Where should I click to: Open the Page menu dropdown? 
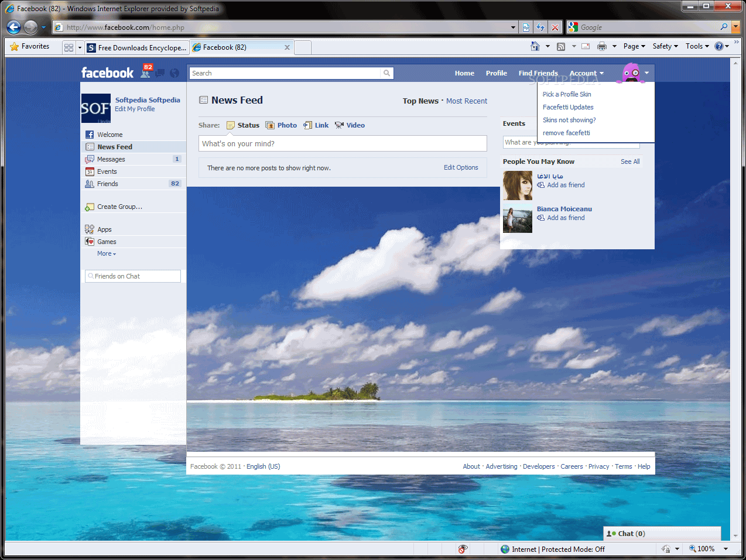(634, 46)
